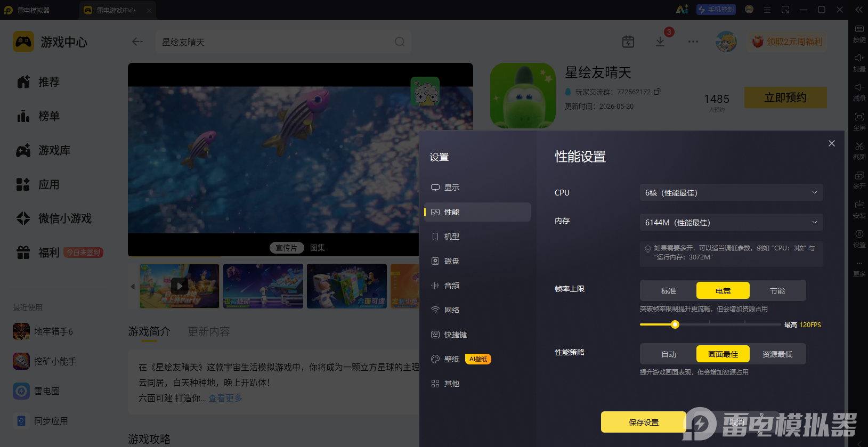This screenshot has height=447, width=868.
Task: Open the calendar check-in icon
Action: pyautogui.click(x=628, y=42)
